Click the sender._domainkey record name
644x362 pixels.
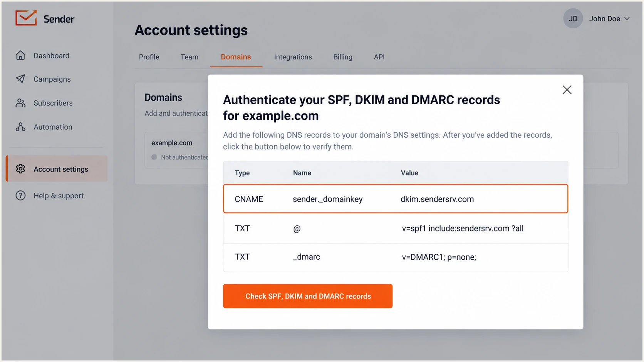[328, 199]
